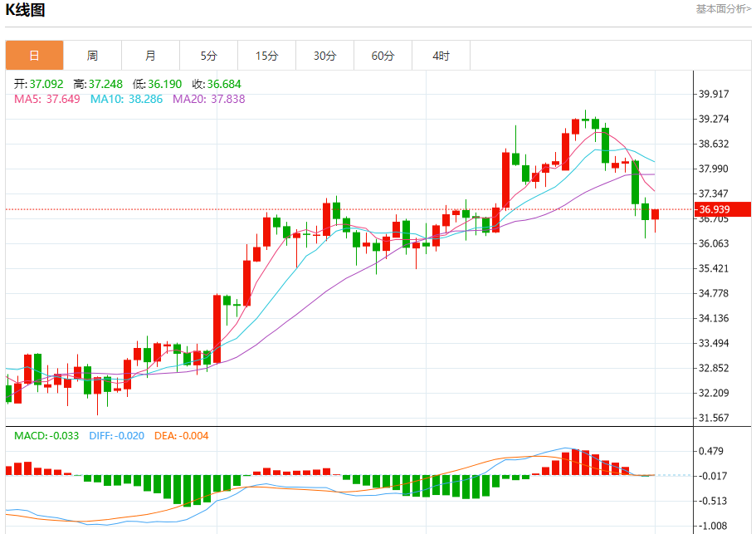Click the highest green candlestick near 39.274
Image resolution: width=756 pixels, height=534 pixels.
click(585, 119)
